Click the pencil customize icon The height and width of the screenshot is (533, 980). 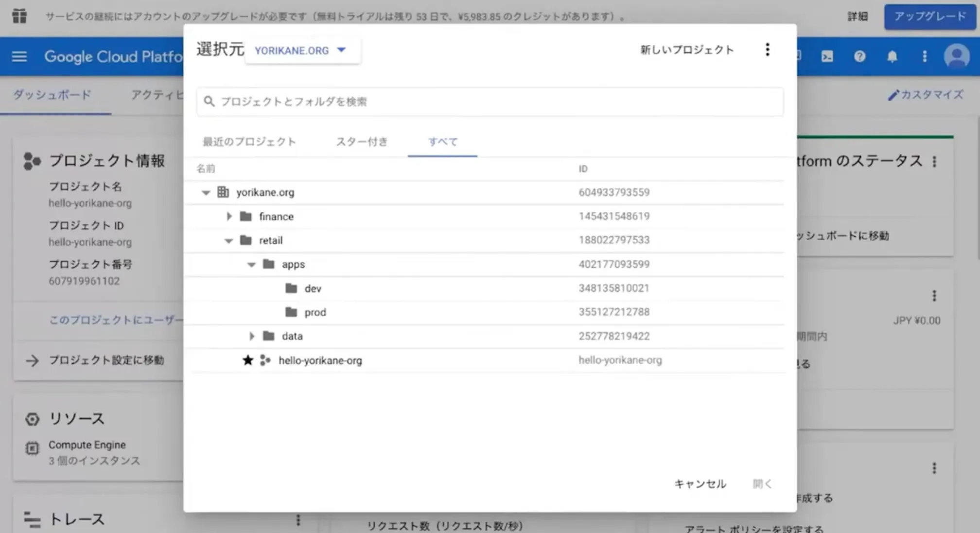pyautogui.click(x=893, y=95)
